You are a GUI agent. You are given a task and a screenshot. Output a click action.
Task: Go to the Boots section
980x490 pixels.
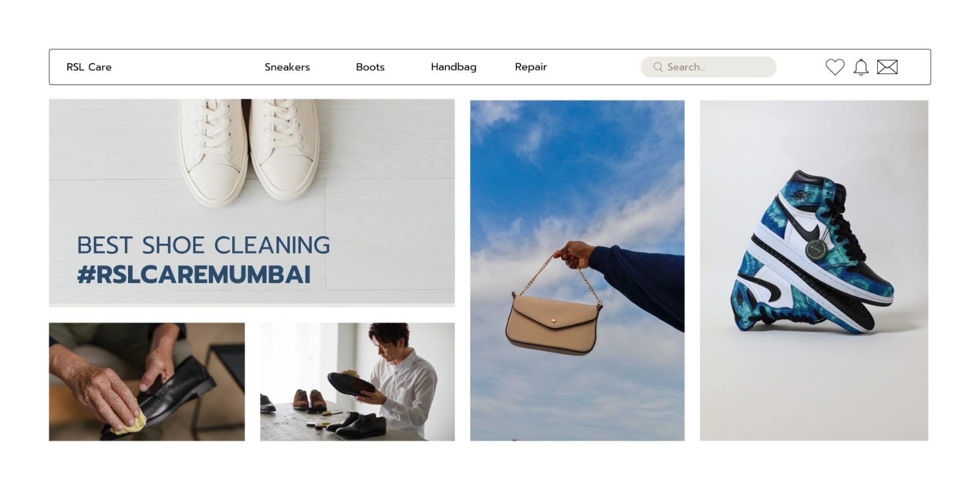(x=370, y=67)
